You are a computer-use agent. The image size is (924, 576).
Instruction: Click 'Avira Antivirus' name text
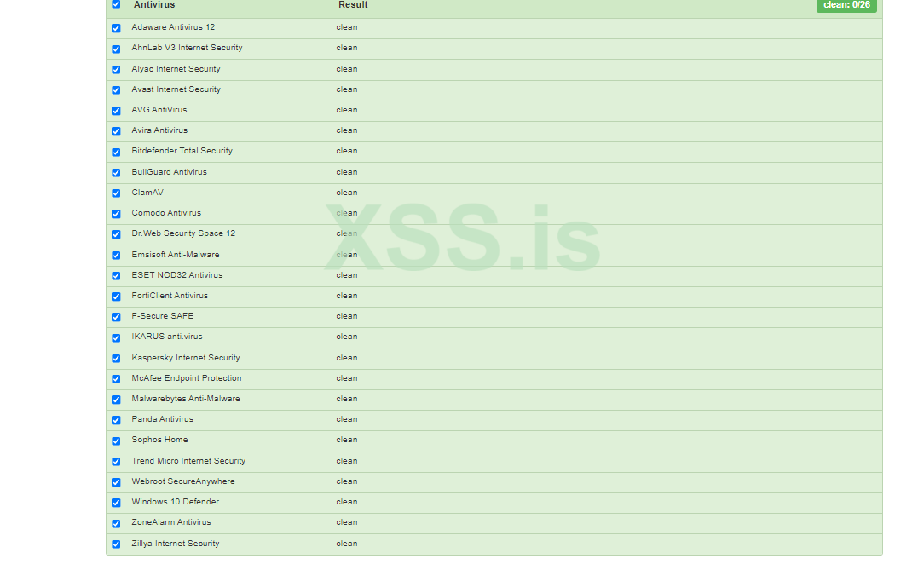159,130
